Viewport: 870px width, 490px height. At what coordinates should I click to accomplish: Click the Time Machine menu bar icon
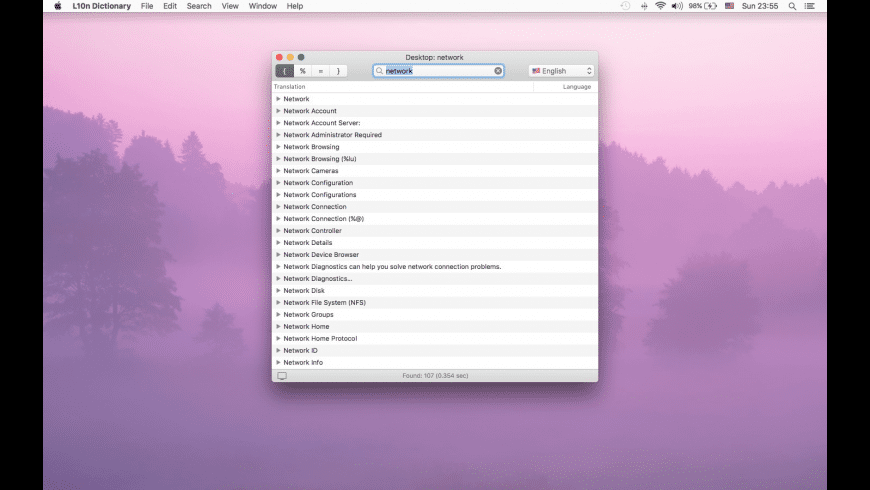pos(625,6)
